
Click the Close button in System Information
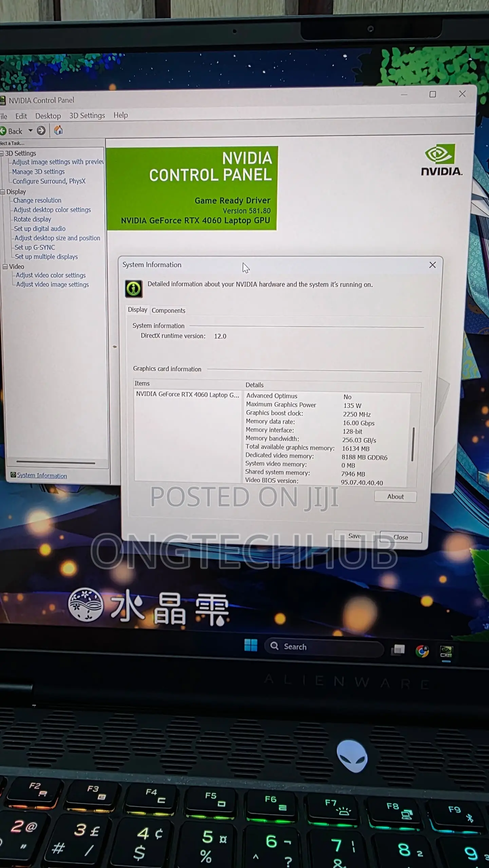point(401,537)
